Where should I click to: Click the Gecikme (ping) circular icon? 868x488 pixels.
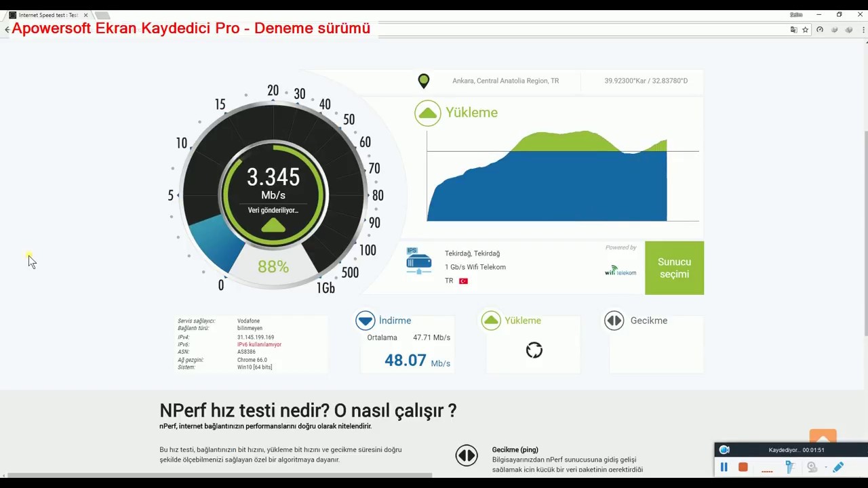[x=467, y=455]
